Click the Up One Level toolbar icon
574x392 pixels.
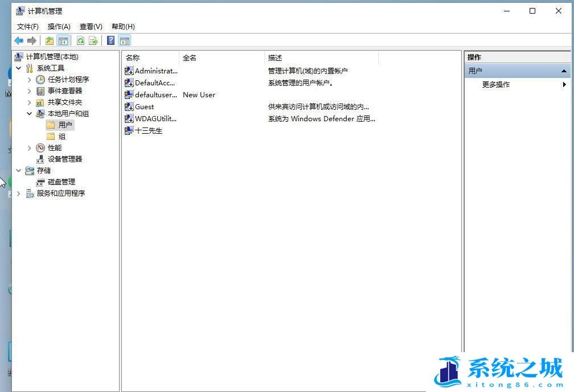tap(50, 40)
